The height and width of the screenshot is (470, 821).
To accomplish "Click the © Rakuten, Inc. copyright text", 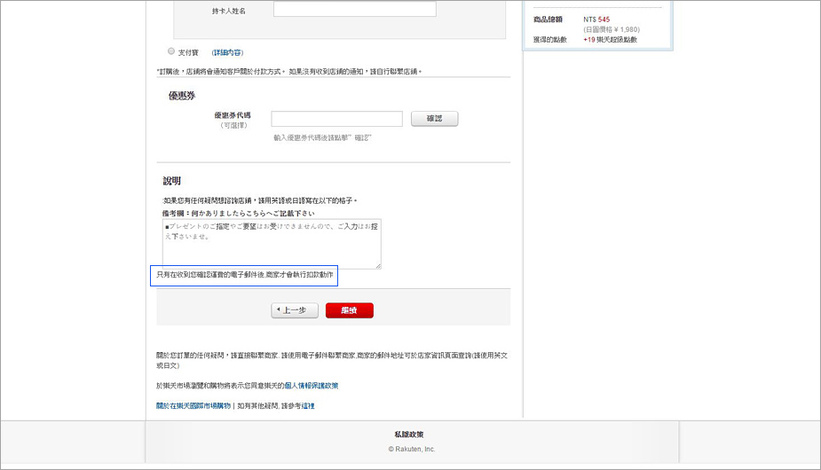I will pyautogui.click(x=411, y=449).
